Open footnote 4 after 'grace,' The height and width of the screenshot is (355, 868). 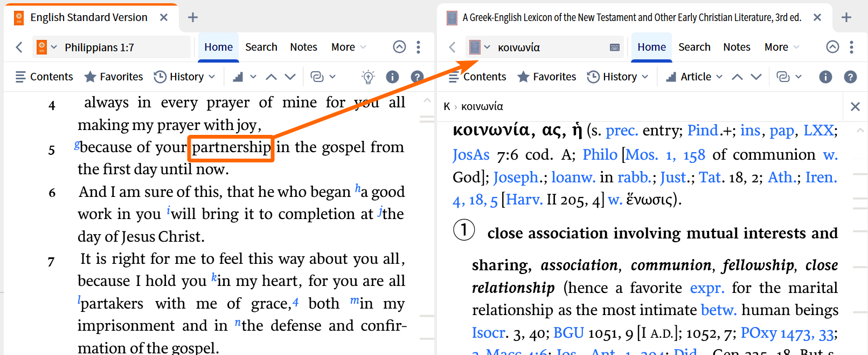[295, 303]
